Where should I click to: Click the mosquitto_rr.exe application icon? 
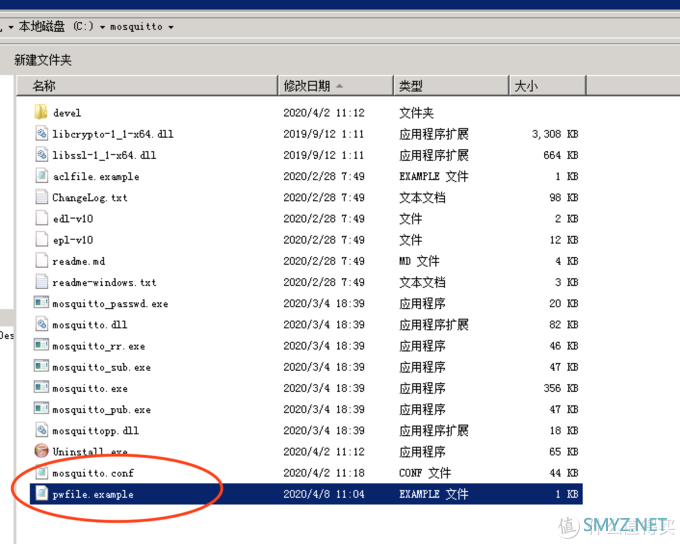41,344
